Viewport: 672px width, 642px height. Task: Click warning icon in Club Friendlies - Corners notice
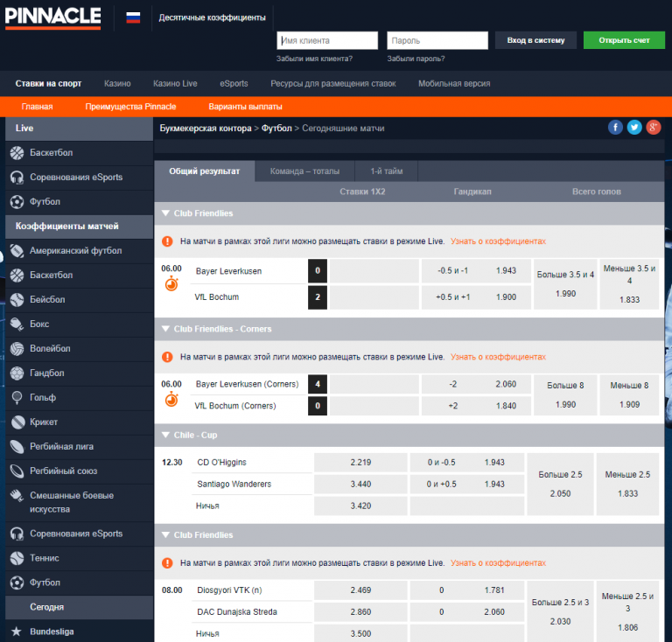coord(167,357)
